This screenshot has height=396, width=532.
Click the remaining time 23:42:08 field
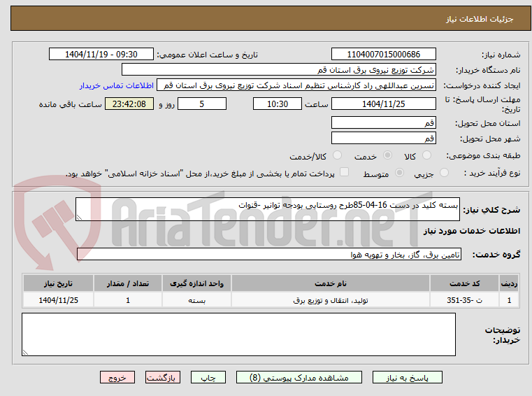(129, 104)
